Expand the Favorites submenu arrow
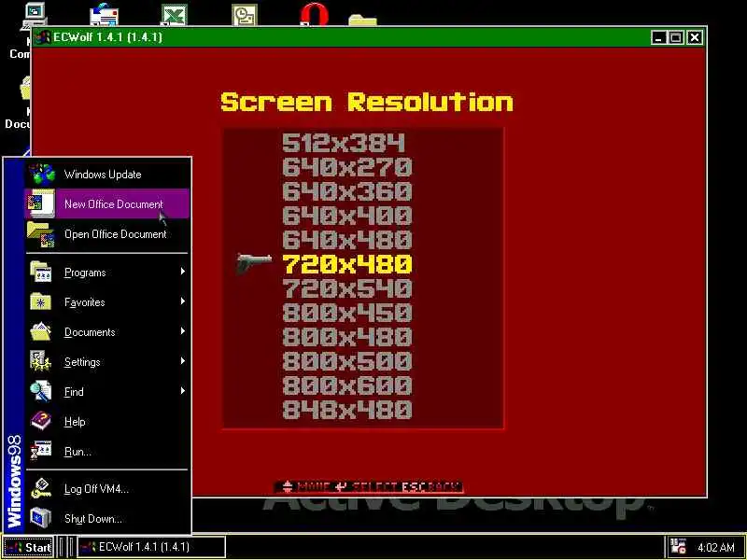The image size is (747, 560). click(182, 301)
